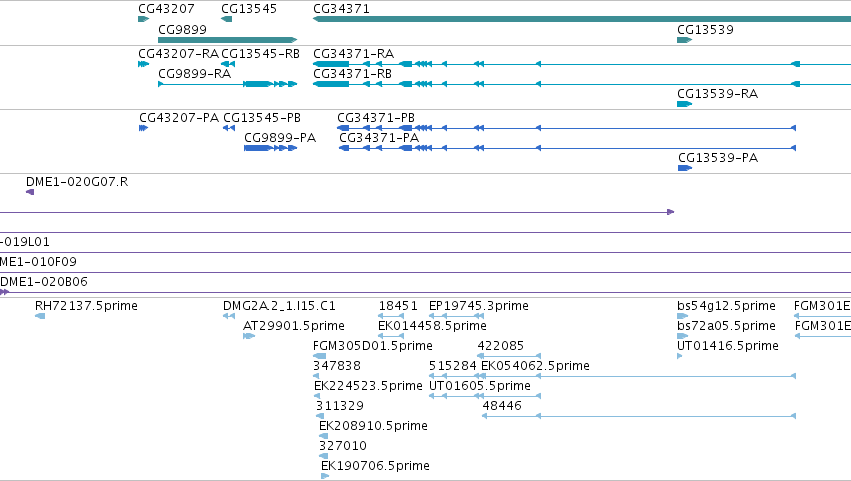
Task: Click the CG34371-PA protein label
Action: click(379, 138)
